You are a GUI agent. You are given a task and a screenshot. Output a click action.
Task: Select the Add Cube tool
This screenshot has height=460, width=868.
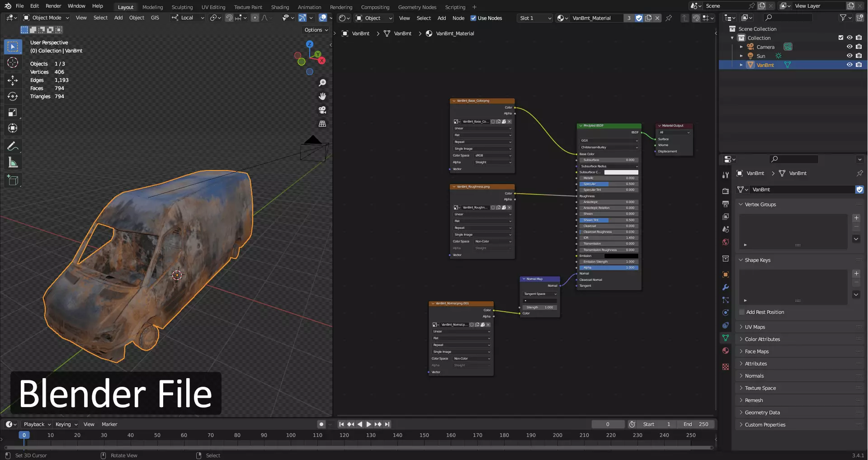tap(13, 180)
